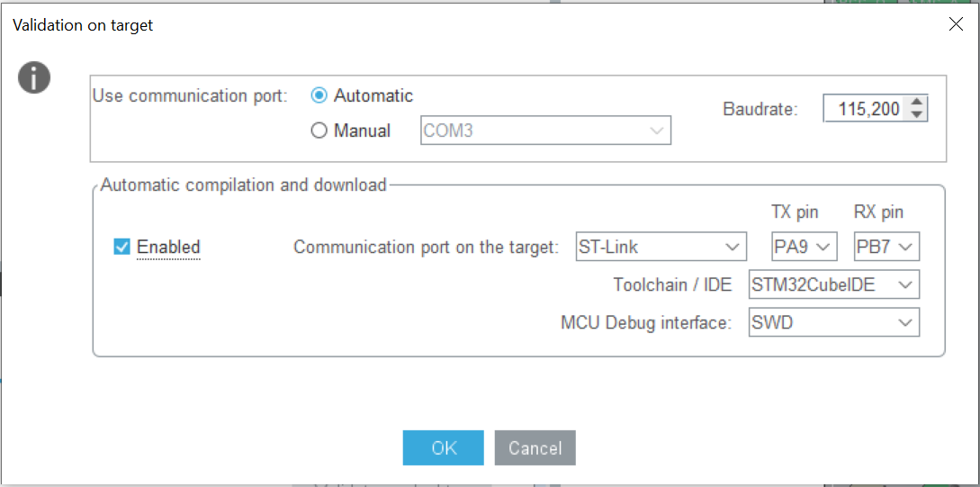
Task: Confirm the dialog with OK
Action: pyautogui.click(x=444, y=448)
